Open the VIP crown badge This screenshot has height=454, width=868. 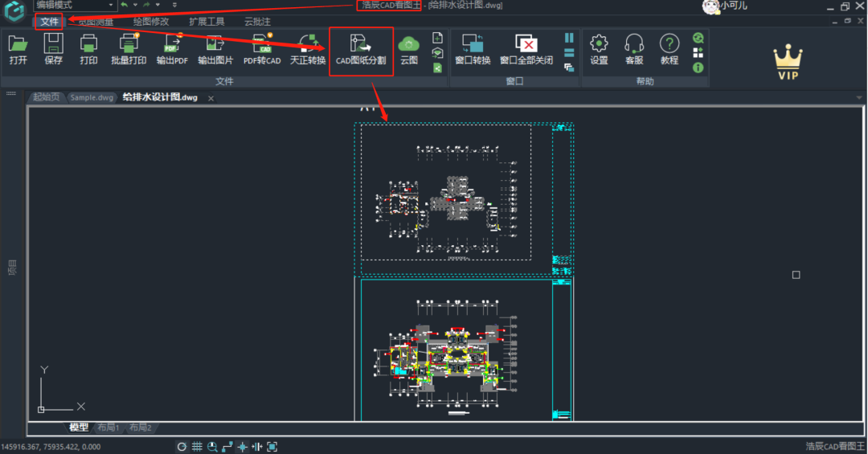pyautogui.click(x=788, y=62)
